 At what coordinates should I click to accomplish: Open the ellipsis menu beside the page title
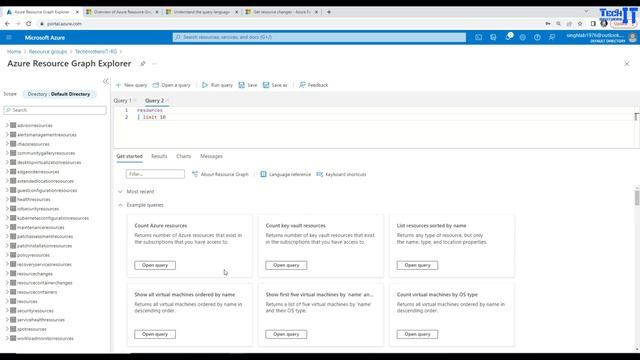[x=154, y=64]
